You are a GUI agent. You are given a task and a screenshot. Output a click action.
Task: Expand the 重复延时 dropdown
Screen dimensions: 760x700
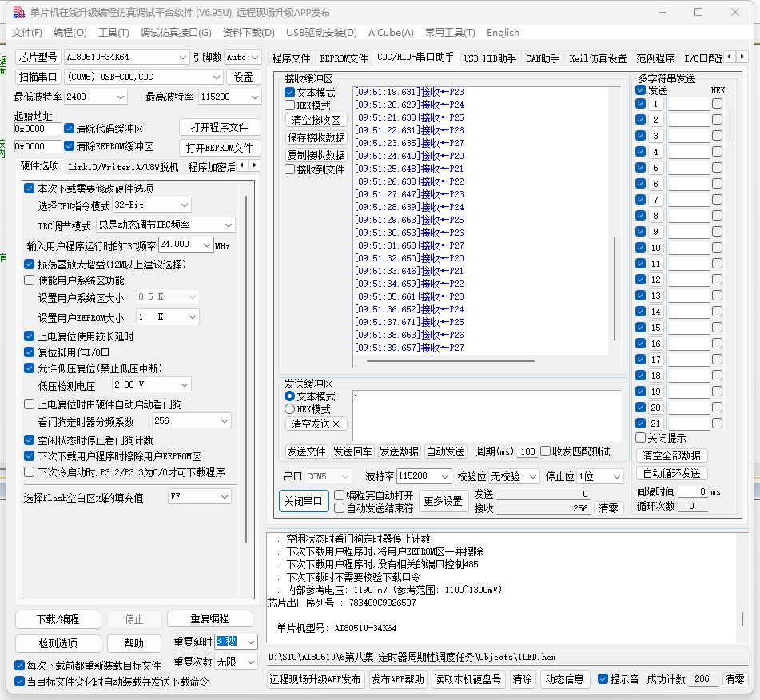[251, 642]
